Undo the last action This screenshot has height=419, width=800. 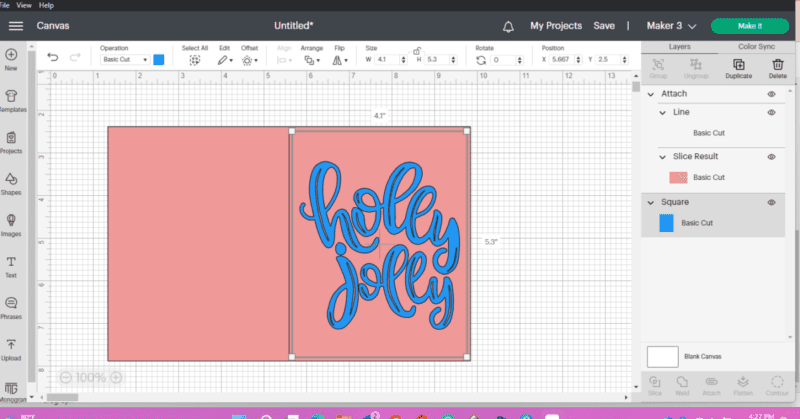53,57
